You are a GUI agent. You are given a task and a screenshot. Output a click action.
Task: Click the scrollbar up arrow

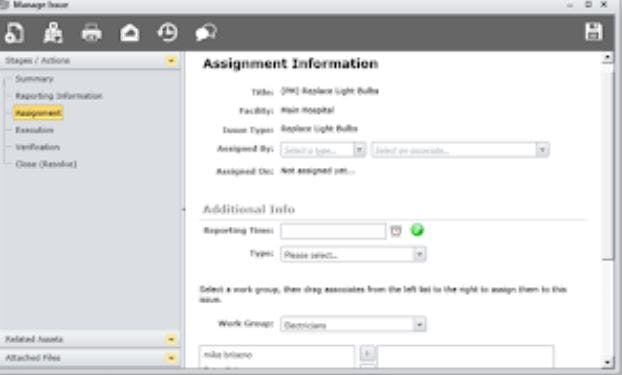coord(607,58)
